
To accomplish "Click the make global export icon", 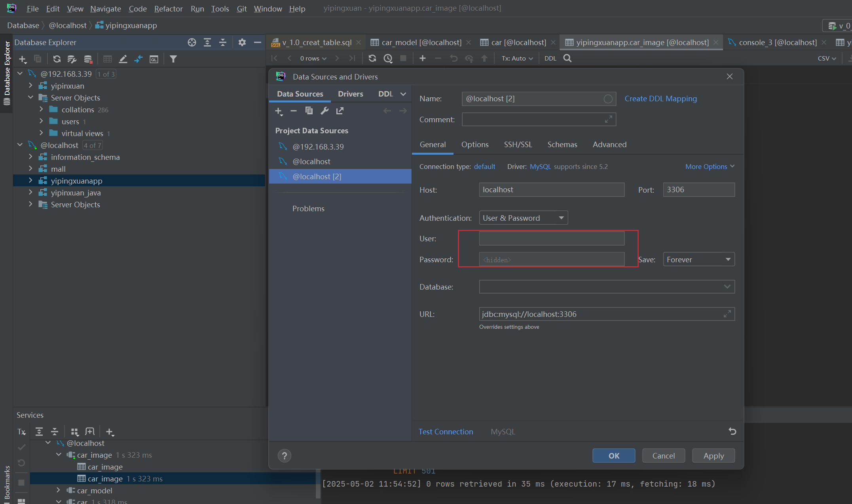I will [340, 111].
